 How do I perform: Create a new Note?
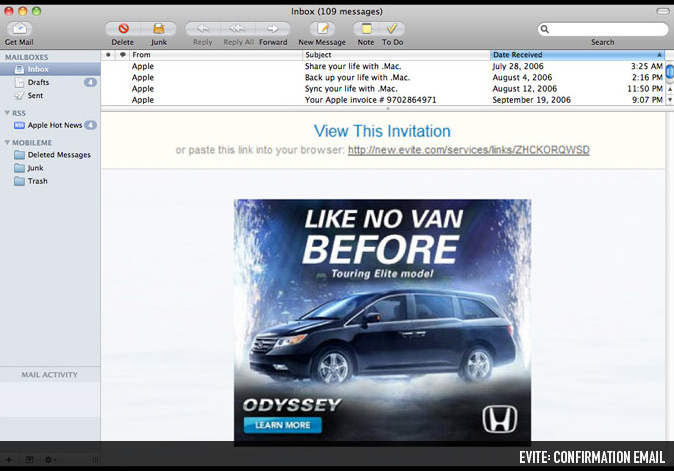click(366, 29)
